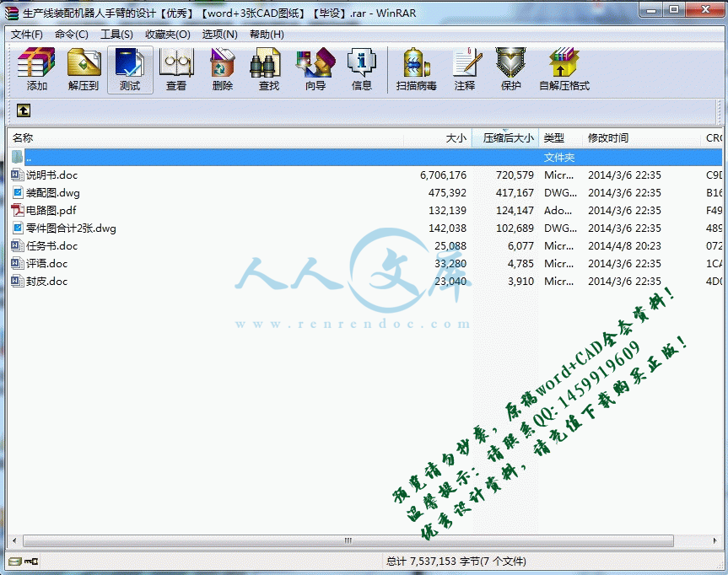
Task: Click modified time 2014/4/8 20:23
Action: point(624,245)
